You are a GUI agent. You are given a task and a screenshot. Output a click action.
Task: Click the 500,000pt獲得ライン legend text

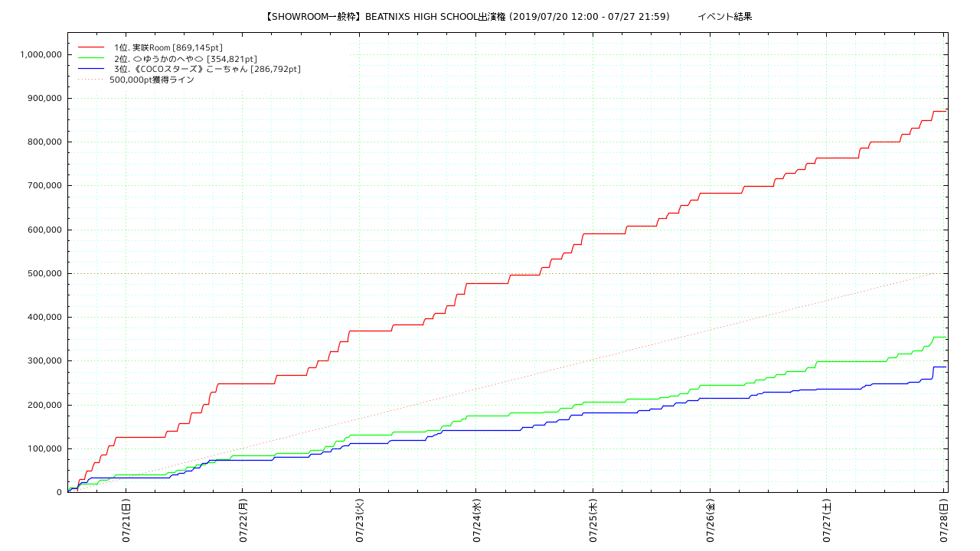point(152,80)
